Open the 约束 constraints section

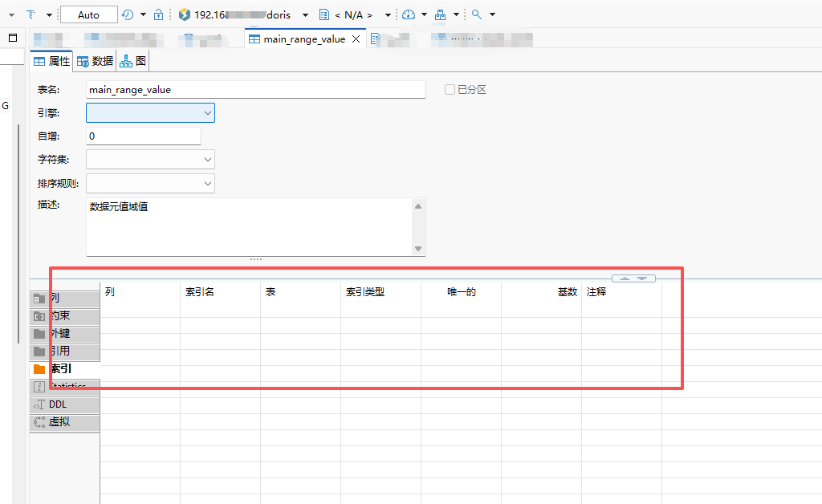pyautogui.click(x=64, y=315)
